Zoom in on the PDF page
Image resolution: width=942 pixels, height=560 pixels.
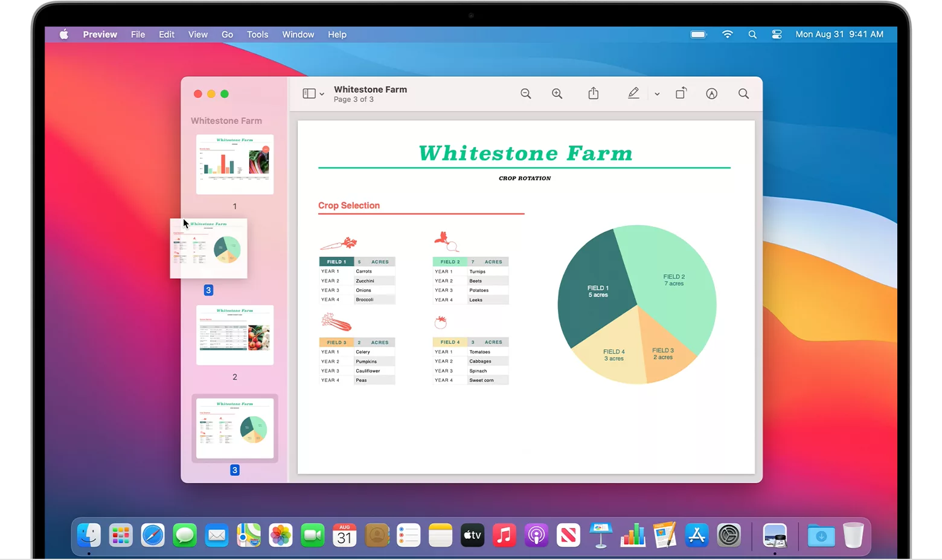pyautogui.click(x=557, y=94)
